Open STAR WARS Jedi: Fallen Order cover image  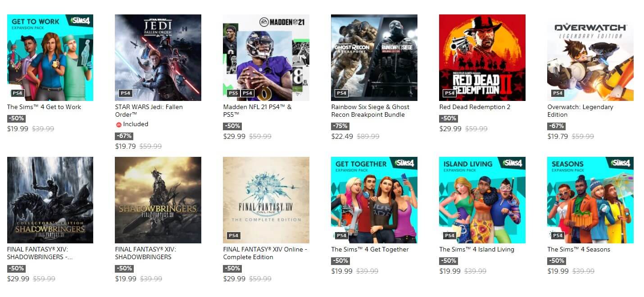point(158,58)
